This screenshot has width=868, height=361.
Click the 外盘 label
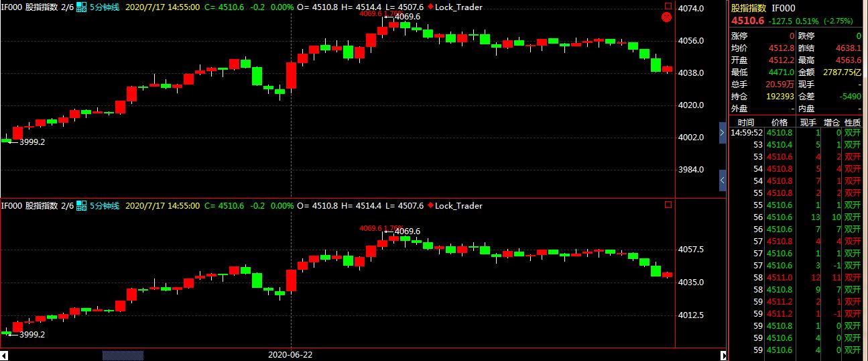[x=739, y=109]
